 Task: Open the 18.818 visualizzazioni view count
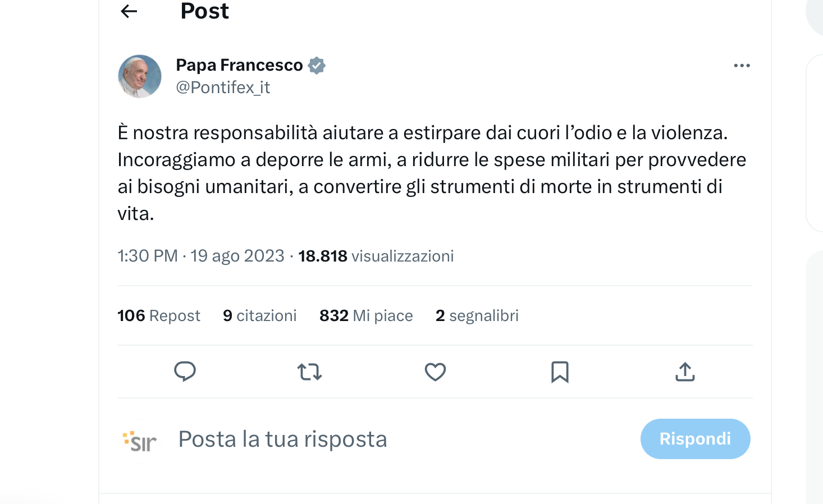(x=376, y=256)
